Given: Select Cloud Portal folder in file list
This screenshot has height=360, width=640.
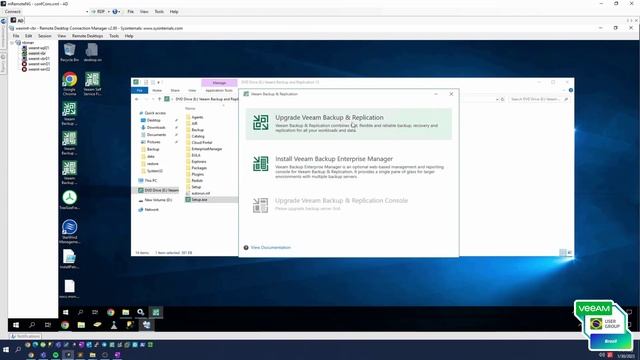Looking at the screenshot, I should pos(202,142).
